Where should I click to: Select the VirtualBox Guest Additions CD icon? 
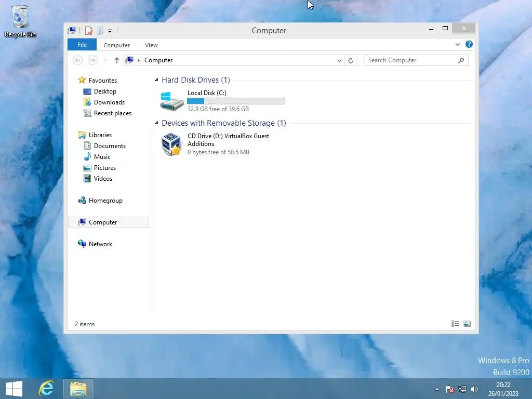pyautogui.click(x=171, y=144)
